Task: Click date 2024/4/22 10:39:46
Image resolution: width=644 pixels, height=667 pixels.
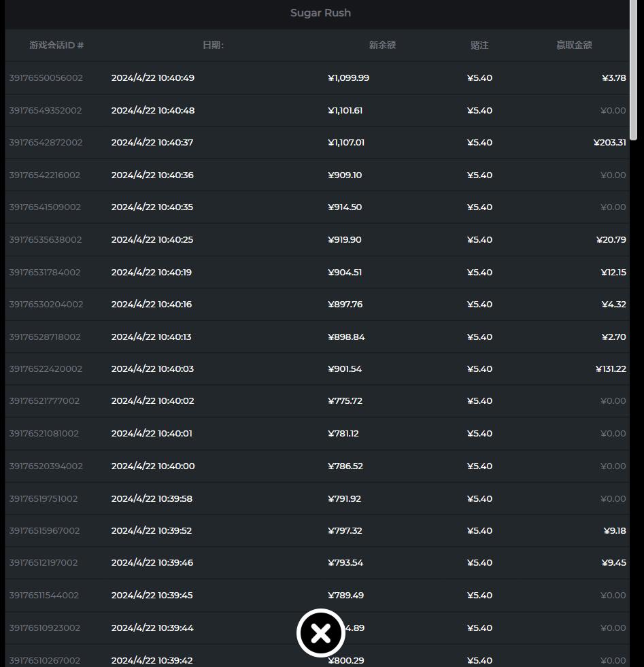Action: 152,562
